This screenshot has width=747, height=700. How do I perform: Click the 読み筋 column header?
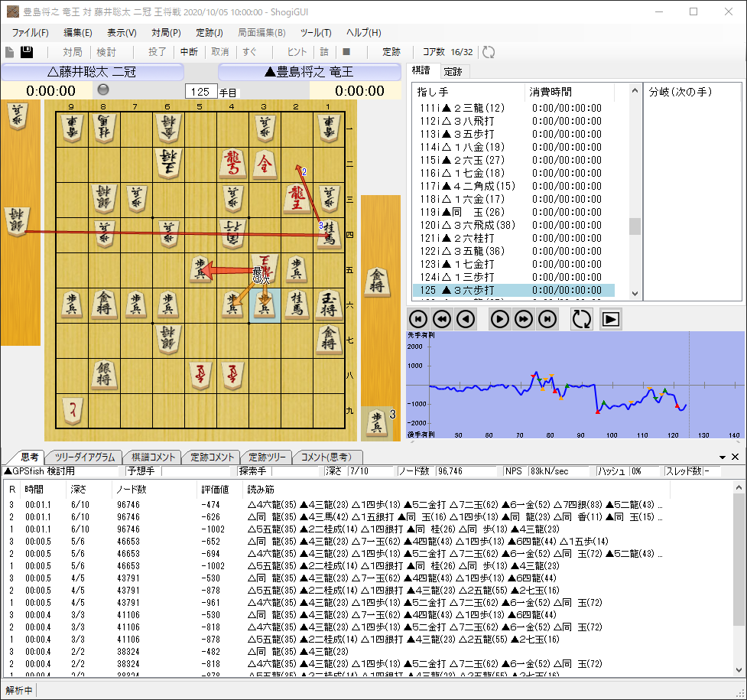tap(456, 490)
